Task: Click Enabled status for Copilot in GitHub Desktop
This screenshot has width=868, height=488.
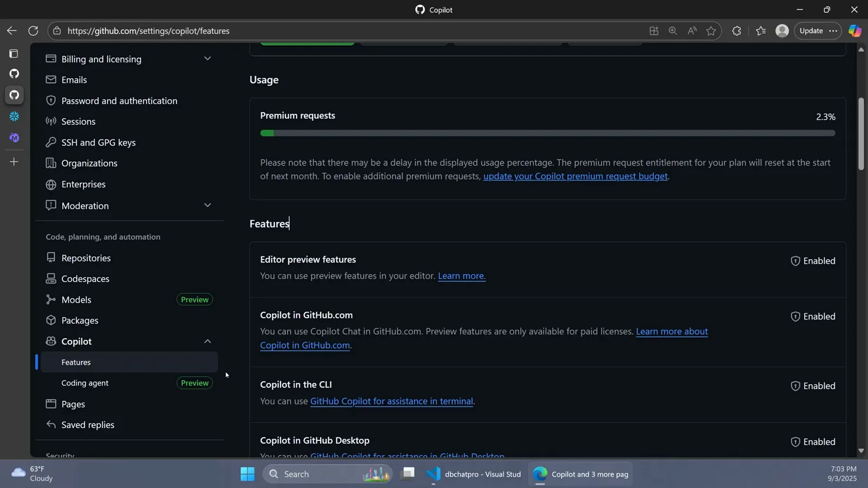Action: coord(813,442)
